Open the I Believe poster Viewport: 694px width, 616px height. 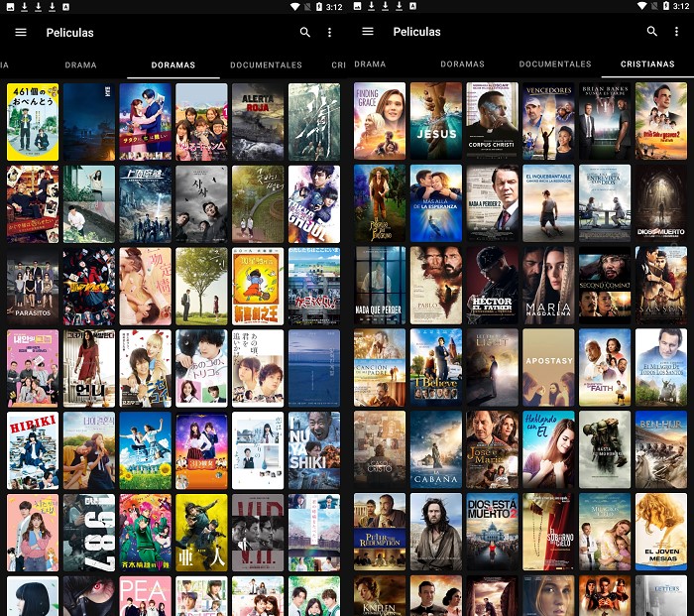(436, 368)
